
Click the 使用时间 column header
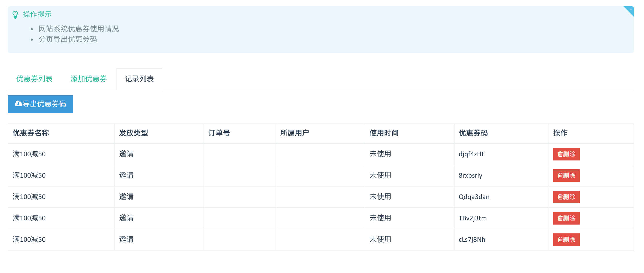[x=384, y=133]
